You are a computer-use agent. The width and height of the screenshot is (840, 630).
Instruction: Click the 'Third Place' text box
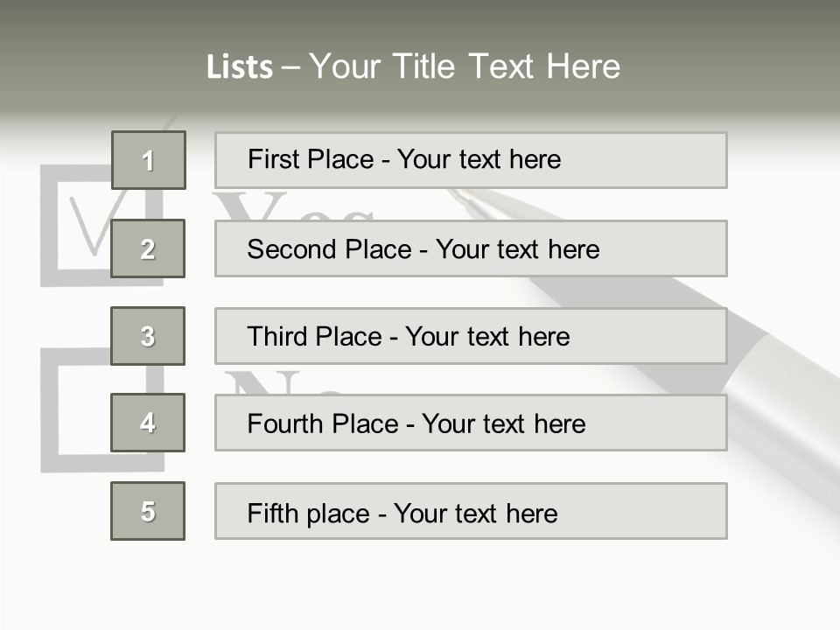(x=471, y=336)
